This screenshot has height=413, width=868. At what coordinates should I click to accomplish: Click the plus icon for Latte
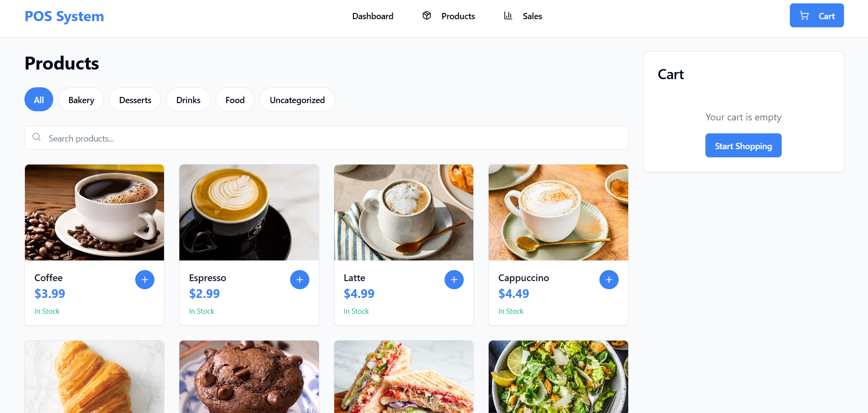(454, 280)
